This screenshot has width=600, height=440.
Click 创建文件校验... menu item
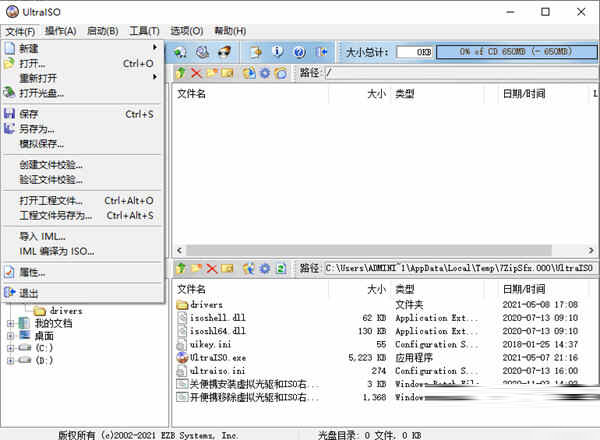pos(51,165)
